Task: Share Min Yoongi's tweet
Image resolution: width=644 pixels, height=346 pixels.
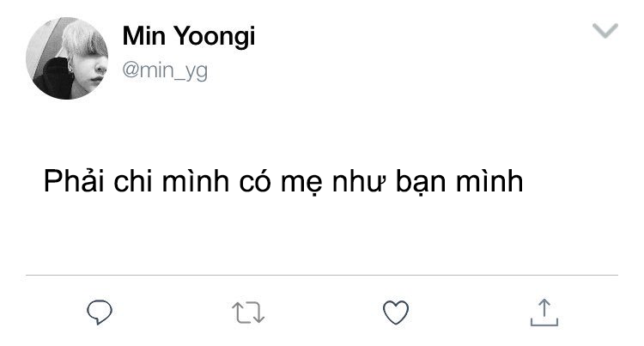Action: (542, 313)
